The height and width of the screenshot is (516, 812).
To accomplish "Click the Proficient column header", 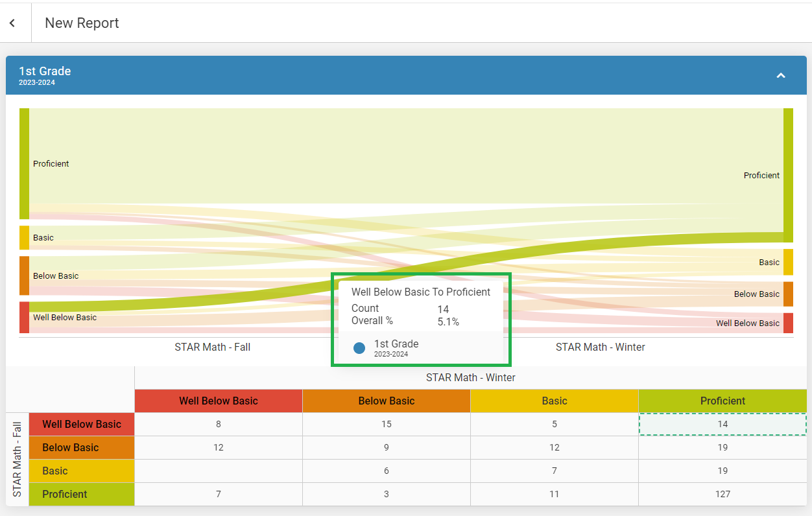I will click(x=722, y=401).
